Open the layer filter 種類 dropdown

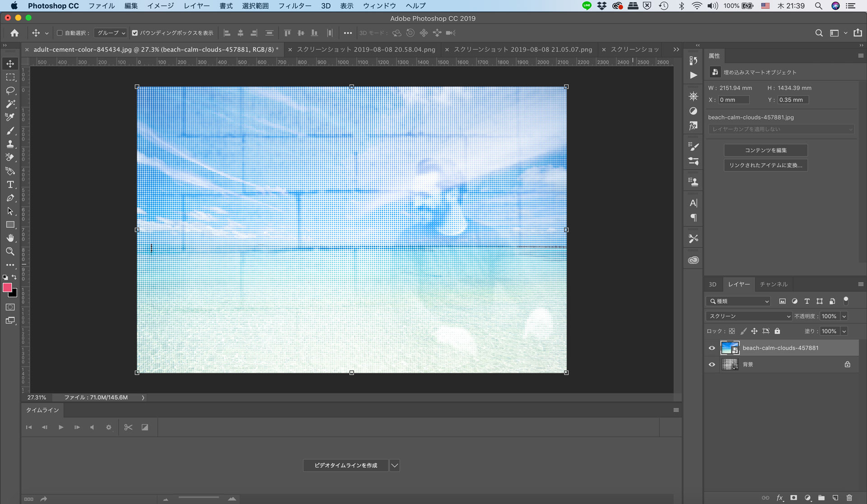point(738,301)
